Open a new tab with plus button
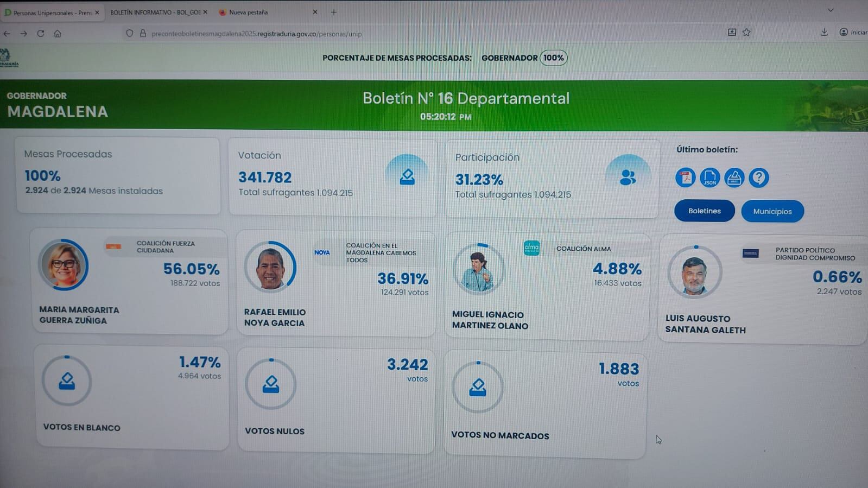Image resolution: width=868 pixels, height=488 pixels. tap(334, 12)
